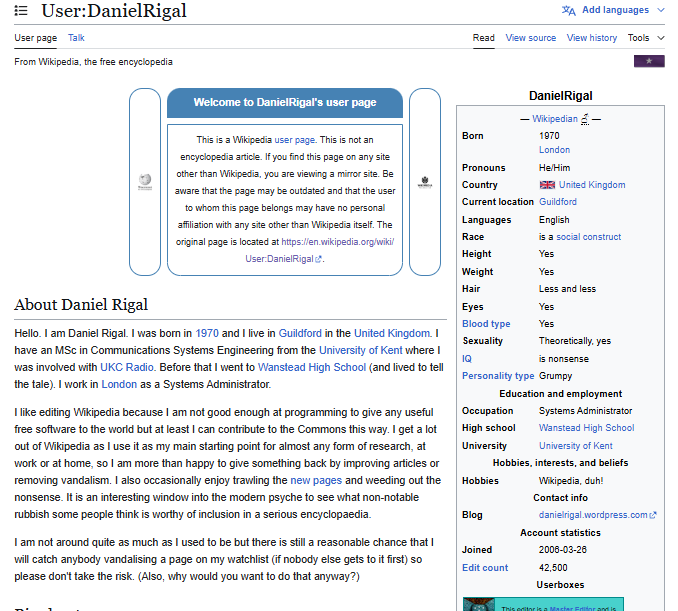Click the Edit count link

point(485,568)
